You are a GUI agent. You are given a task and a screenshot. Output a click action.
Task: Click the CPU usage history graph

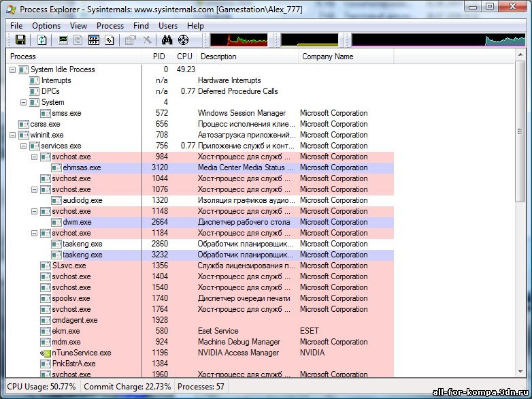coord(239,39)
